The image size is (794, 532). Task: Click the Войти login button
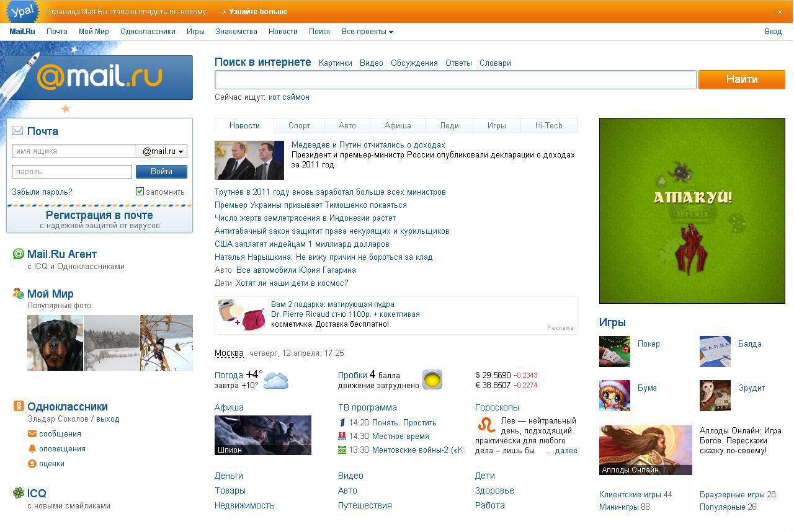point(161,172)
